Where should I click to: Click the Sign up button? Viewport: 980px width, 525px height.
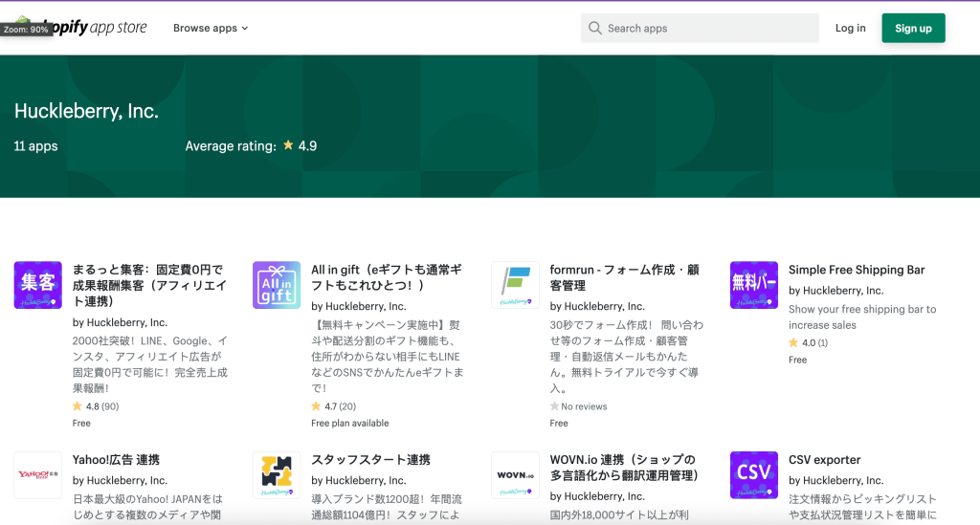click(x=913, y=28)
